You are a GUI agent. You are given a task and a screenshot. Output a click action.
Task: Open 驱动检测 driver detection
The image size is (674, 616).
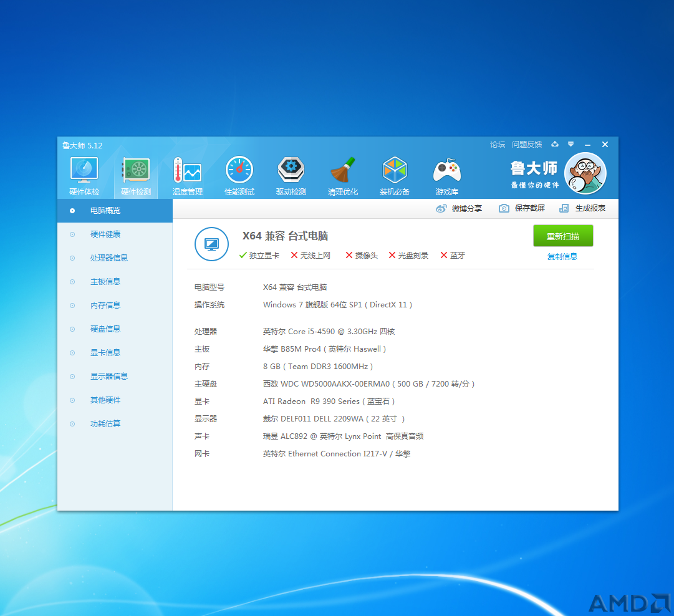291,176
